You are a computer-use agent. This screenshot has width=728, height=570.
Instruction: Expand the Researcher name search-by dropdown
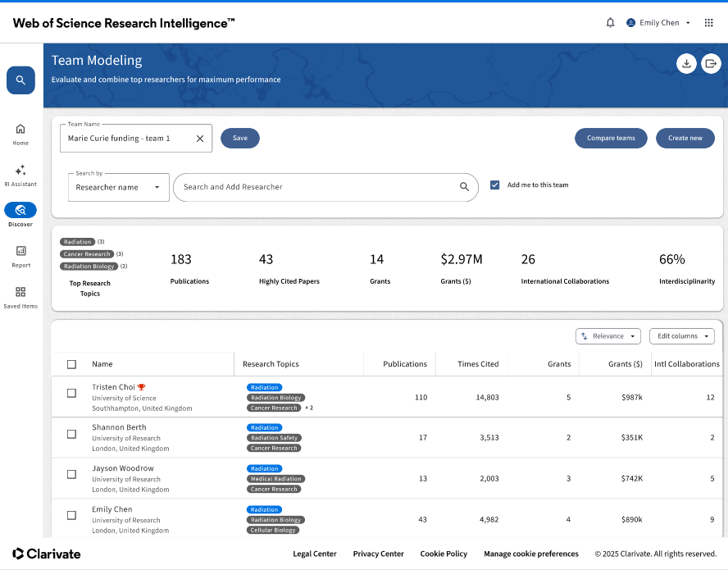[x=119, y=187]
